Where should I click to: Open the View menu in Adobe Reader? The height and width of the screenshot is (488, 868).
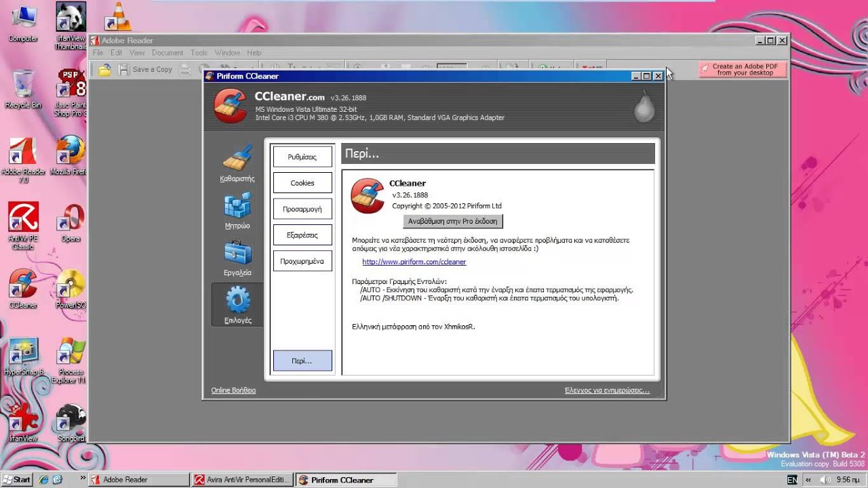pyautogui.click(x=137, y=53)
